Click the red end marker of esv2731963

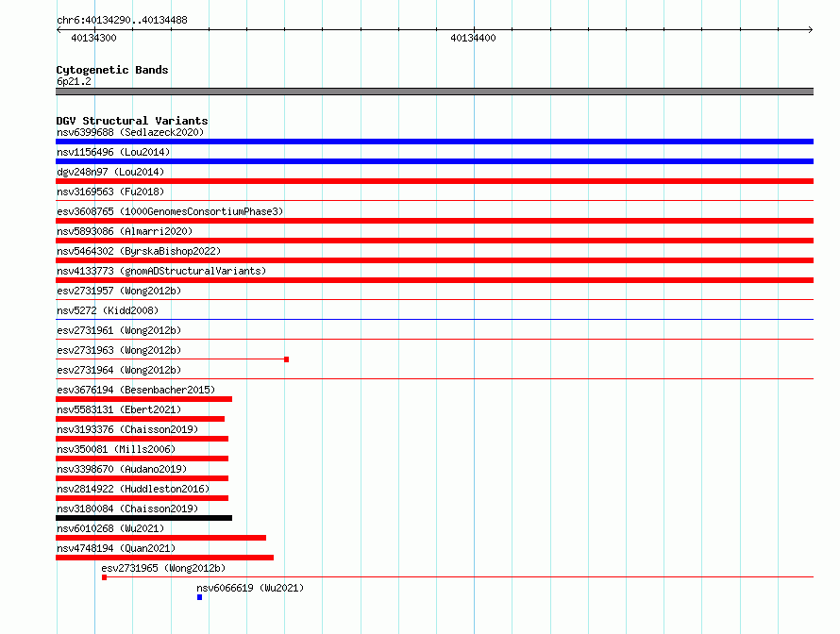tap(287, 359)
